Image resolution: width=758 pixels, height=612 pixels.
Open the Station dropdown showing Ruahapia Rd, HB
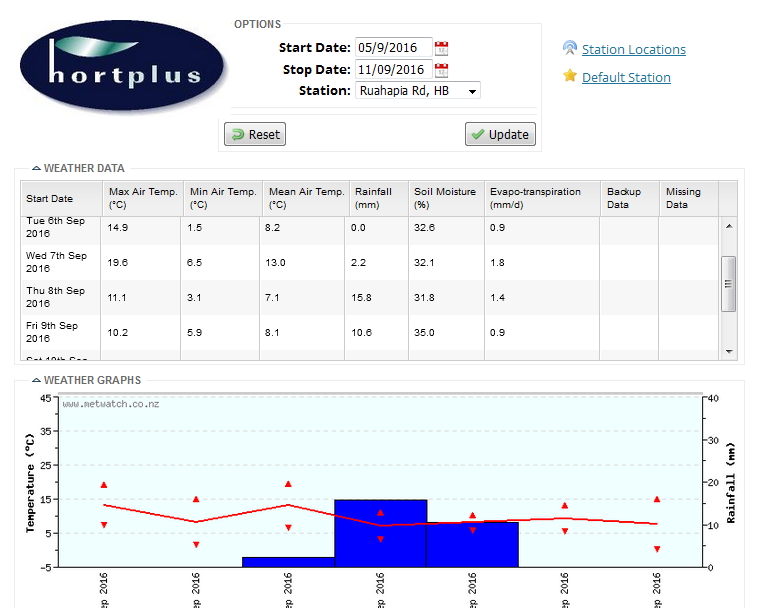(x=418, y=90)
